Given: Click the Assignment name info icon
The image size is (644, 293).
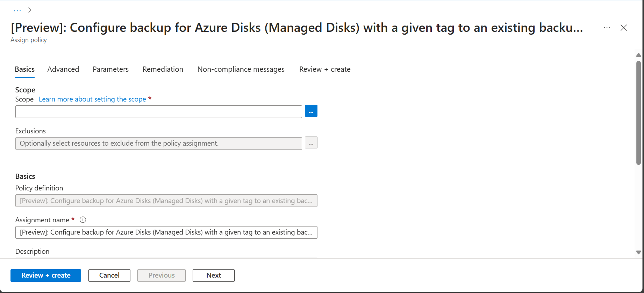Looking at the screenshot, I should [83, 220].
